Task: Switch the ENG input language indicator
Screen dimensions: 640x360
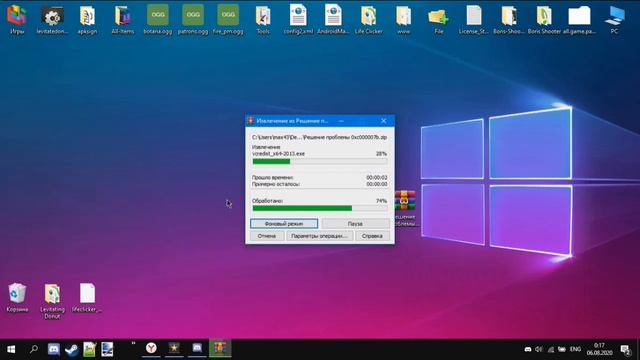Action: coord(575,349)
